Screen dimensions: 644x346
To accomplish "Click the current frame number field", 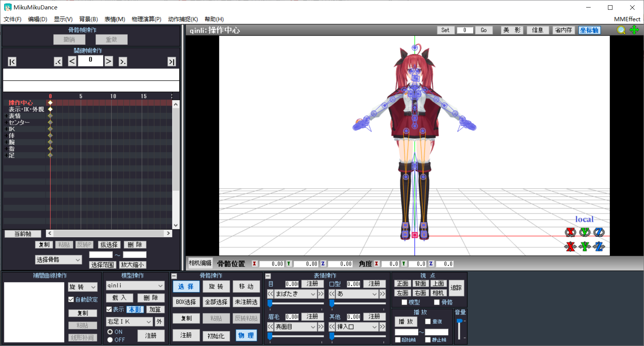I will click(90, 60).
